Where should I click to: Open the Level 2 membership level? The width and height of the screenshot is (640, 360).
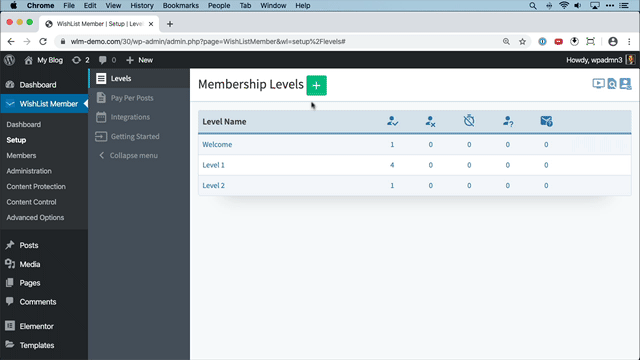[213, 185]
